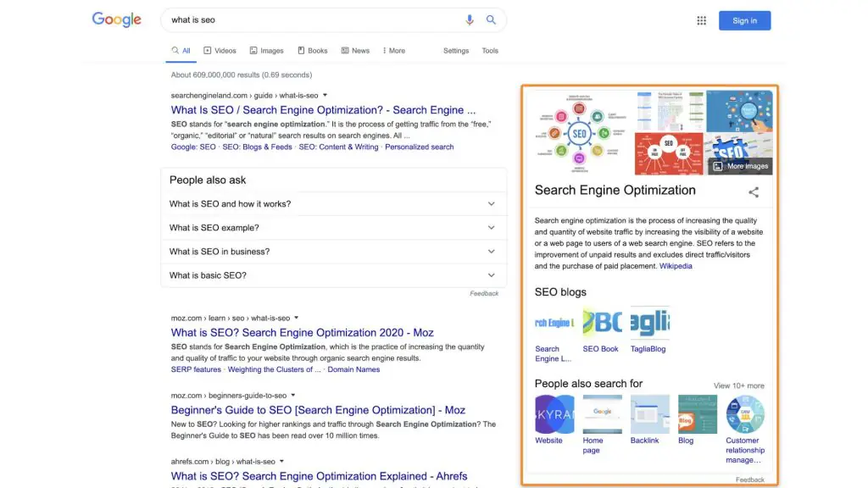
Task: Open 'SEO: Content & Writing' sitelink
Action: [x=338, y=147]
